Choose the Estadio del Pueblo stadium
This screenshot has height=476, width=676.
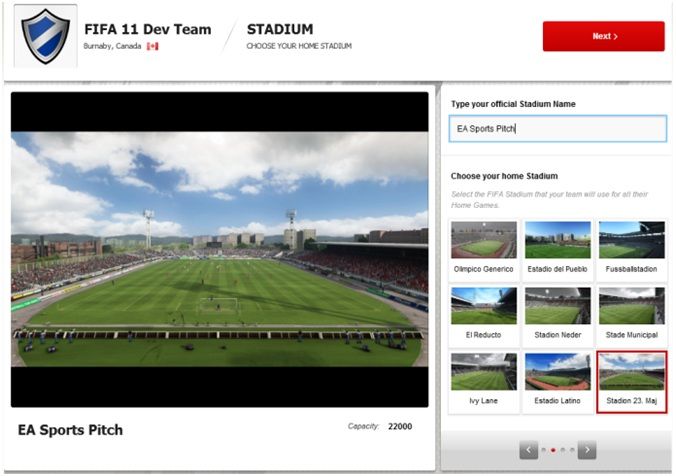(557, 248)
